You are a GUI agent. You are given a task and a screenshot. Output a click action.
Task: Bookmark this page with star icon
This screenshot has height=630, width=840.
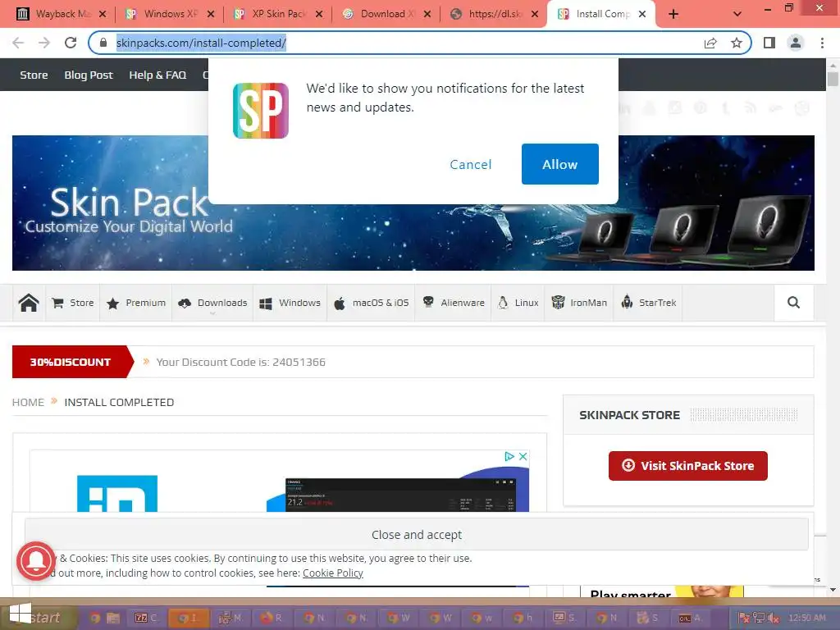point(737,43)
